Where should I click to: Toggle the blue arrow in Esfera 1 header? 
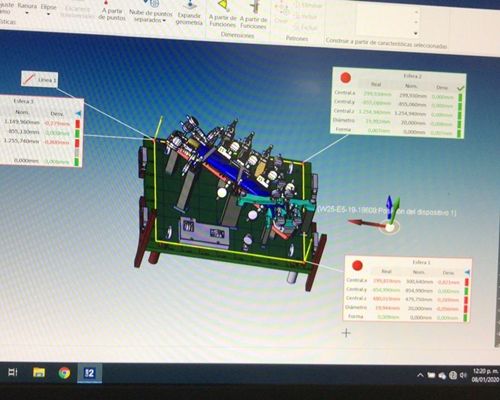coord(467,272)
